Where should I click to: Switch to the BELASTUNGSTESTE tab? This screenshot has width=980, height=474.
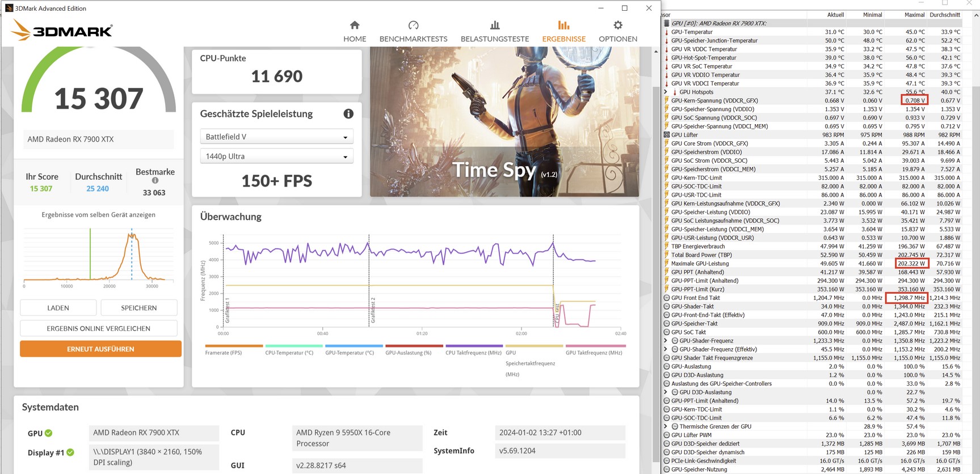pos(495,32)
